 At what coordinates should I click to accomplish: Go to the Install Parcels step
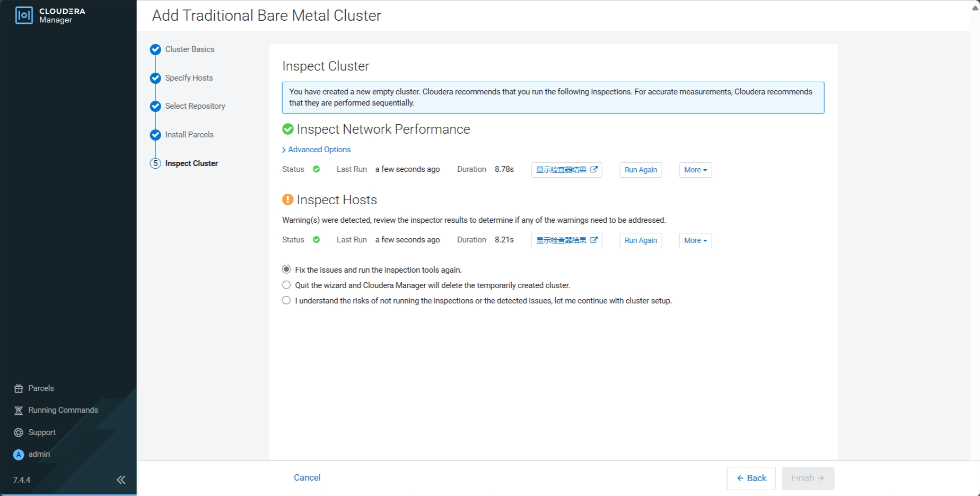point(189,135)
